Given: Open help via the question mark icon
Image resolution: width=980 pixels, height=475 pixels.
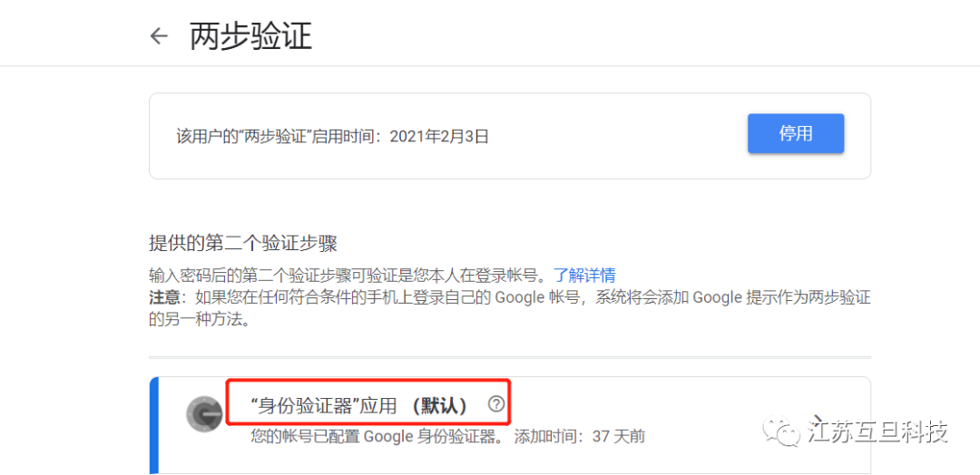Looking at the screenshot, I should click(495, 404).
